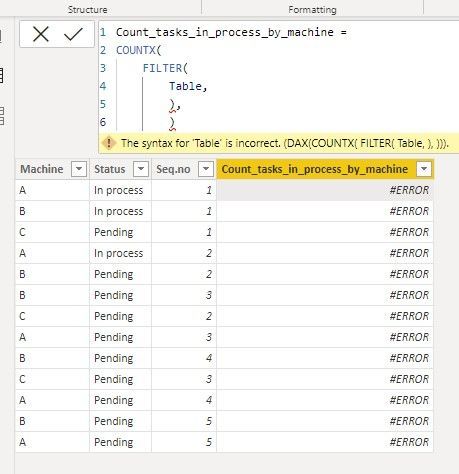The height and width of the screenshot is (474, 459).
Task: Open the Machine column filter dropdown
Action: click(79, 169)
